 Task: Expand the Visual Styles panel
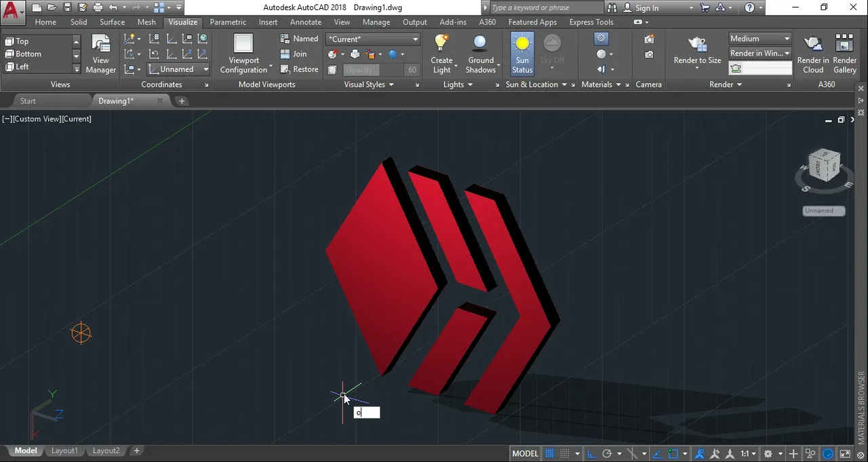(370, 85)
